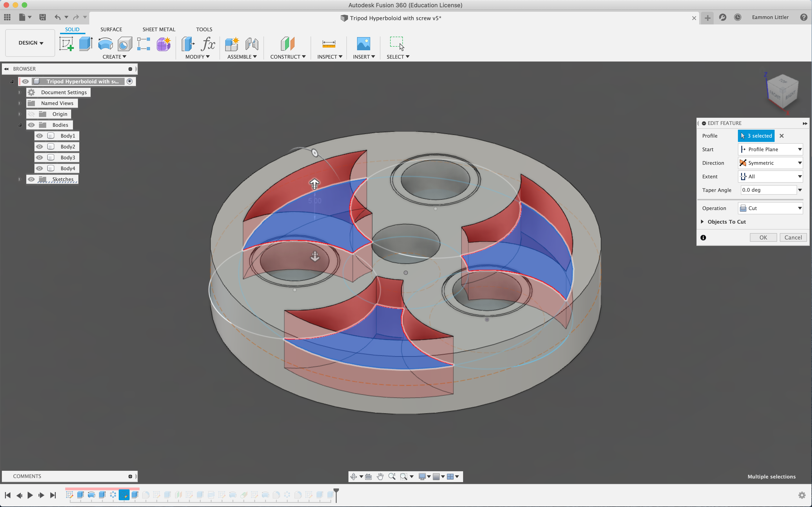The height and width of the screenshot is (507, 812).
Task: Switch to the SHEET METAL tab
Action: pos(159,29)
